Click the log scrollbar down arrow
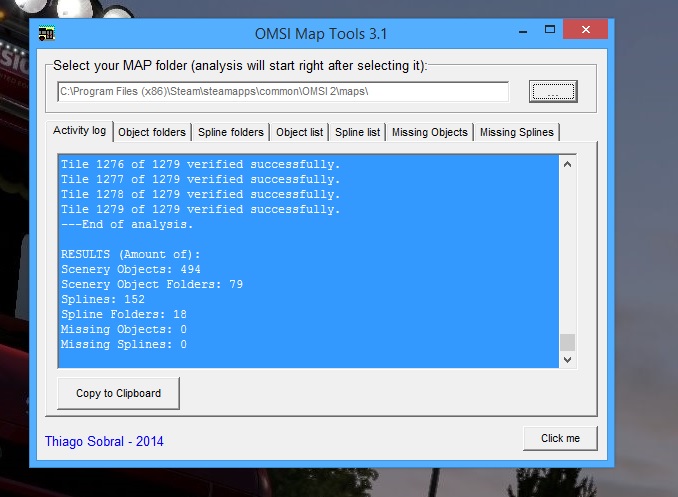Viewport: 678px width, 497px height. (x=567, y=360)
